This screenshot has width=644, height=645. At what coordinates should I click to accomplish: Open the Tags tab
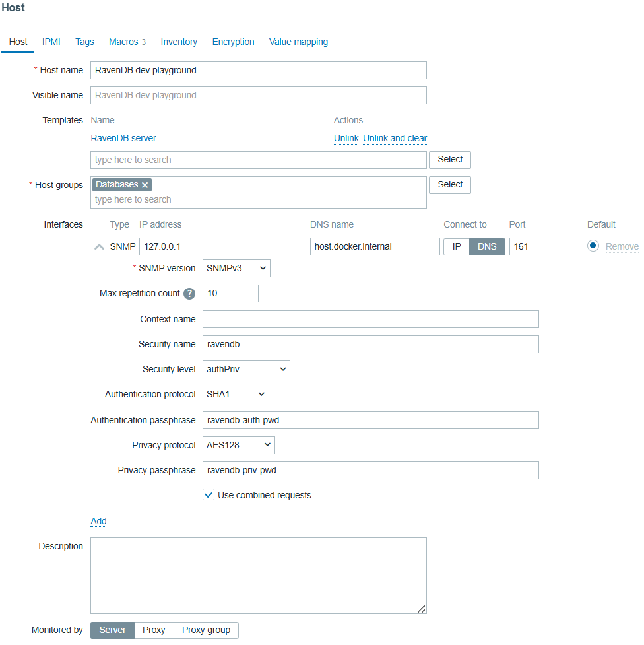coord(84,42)
